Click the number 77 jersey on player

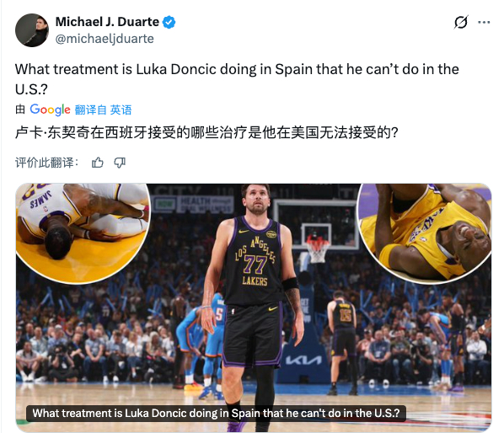255,264
